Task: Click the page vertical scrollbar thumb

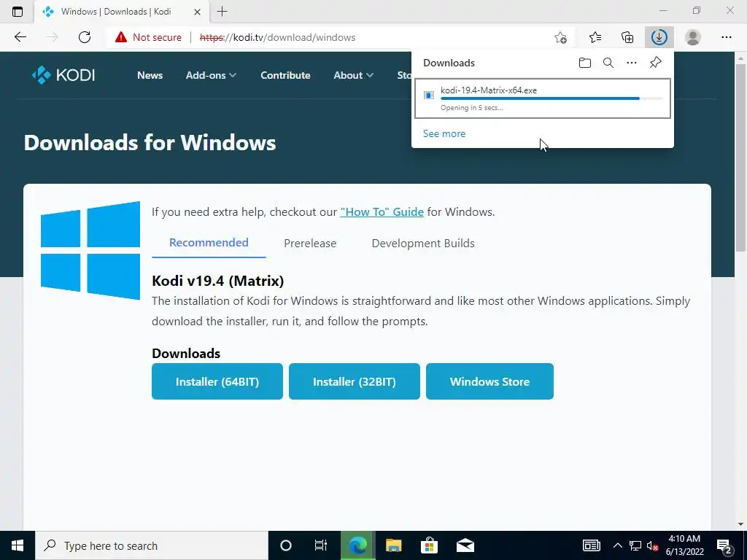Action: coord(740,157)
